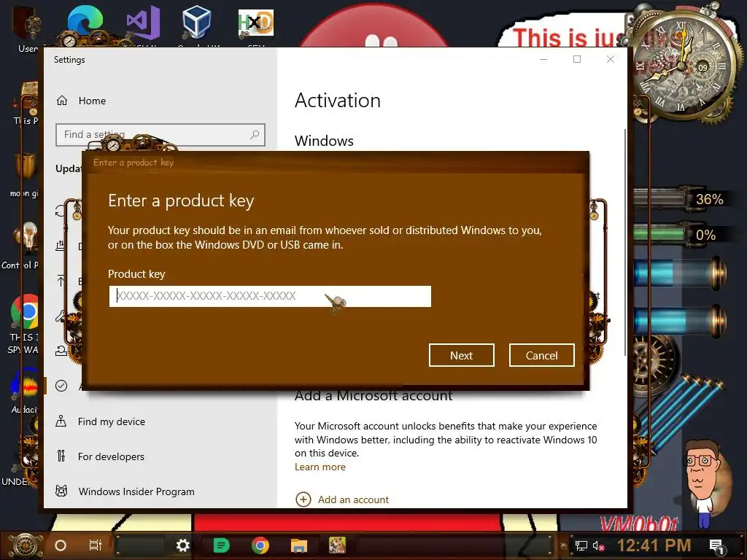Viewport: 747px width, 560px height.
Task: Click Settings gear on taskbar
Action: [182, 545]
